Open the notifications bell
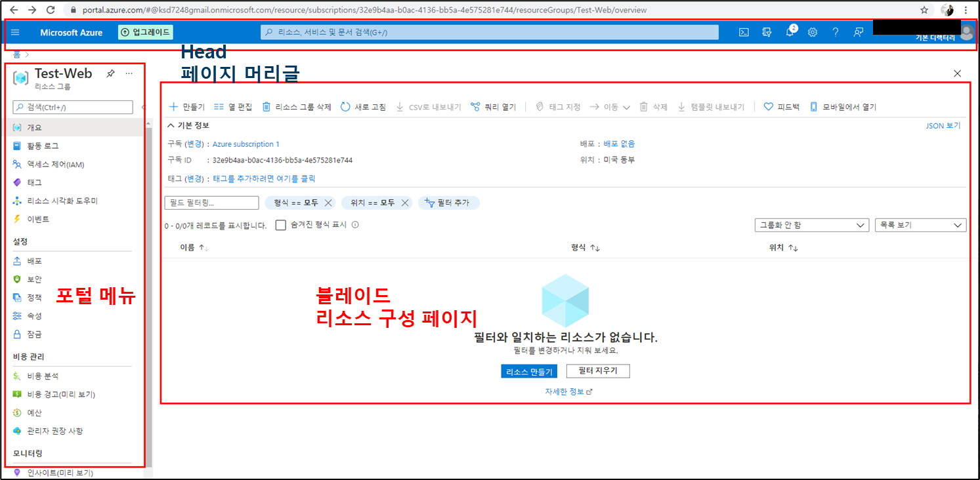This screenshot has width=980, height=480. 790,32
